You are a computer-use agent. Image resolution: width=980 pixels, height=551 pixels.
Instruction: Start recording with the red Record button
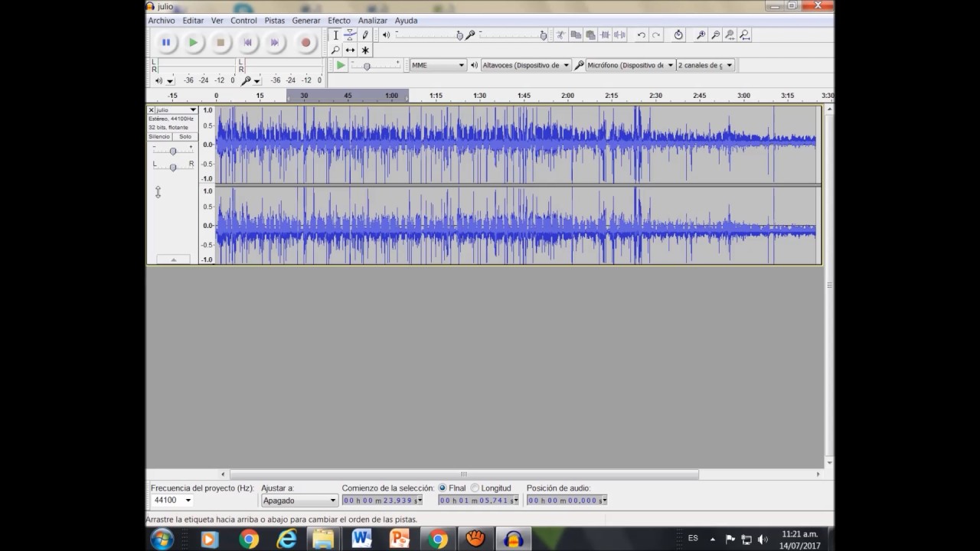click(x=305, y=43)
